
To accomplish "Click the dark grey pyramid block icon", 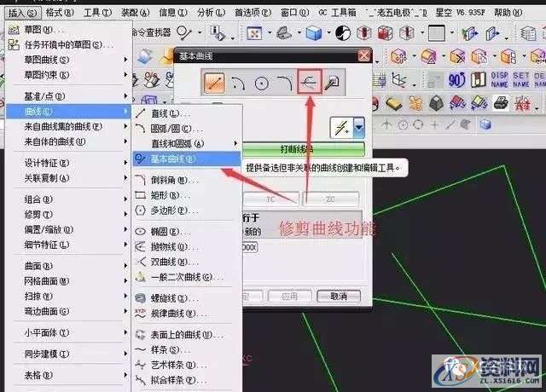I will click(x=436, y=103).
